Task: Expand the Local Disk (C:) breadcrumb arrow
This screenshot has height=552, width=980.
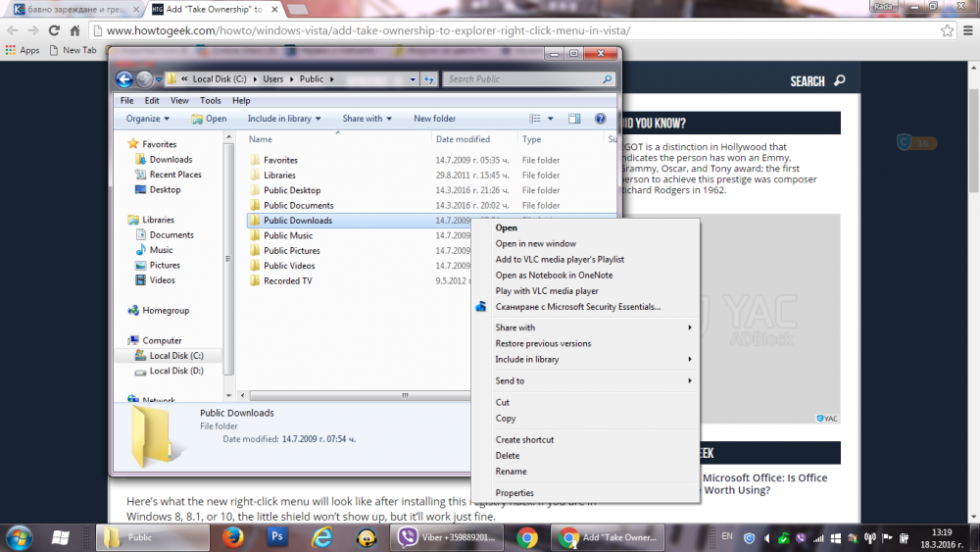Action: [x=255, y=79]
